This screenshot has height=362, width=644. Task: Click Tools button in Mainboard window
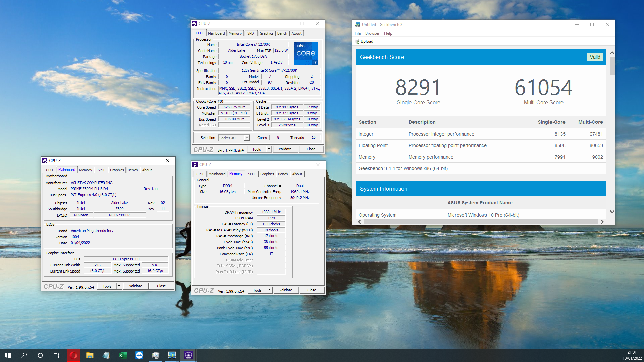tap(107, 286)
